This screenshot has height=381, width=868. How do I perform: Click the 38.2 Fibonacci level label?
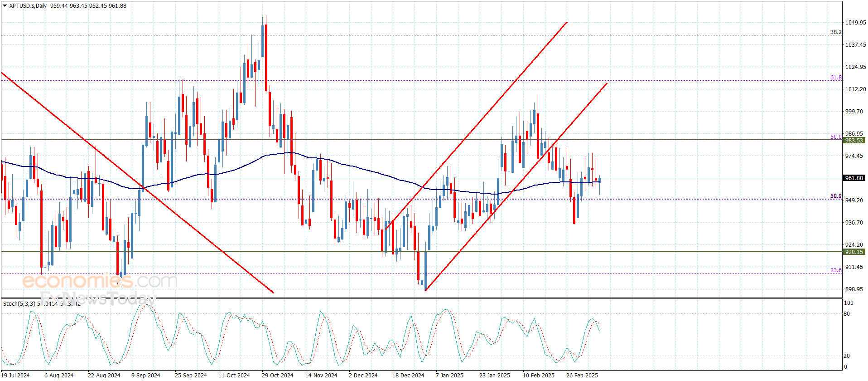point(836,32)
